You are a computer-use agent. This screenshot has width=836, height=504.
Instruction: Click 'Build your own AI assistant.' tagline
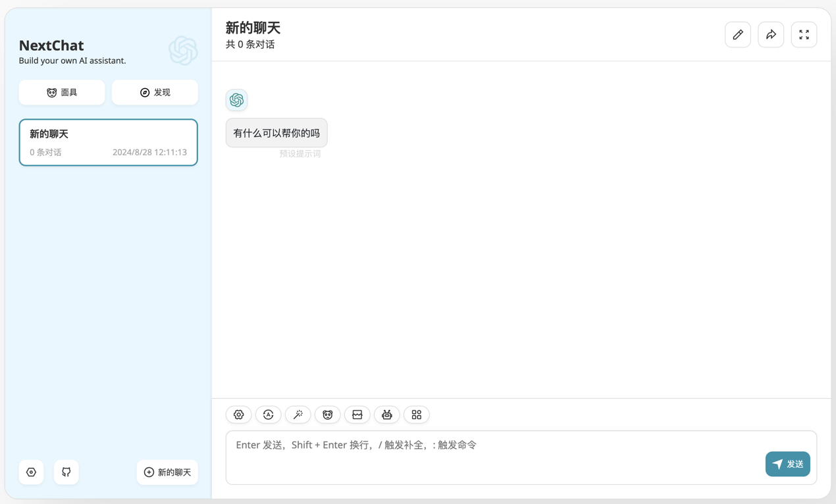pyautogui.click(x=72, y=61)
